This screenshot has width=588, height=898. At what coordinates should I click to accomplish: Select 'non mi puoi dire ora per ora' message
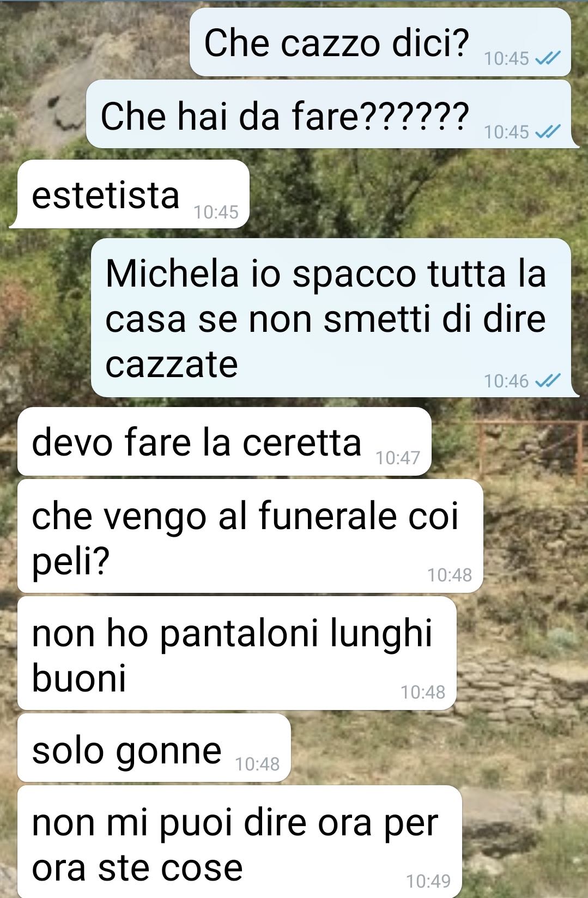coord(239,841)
